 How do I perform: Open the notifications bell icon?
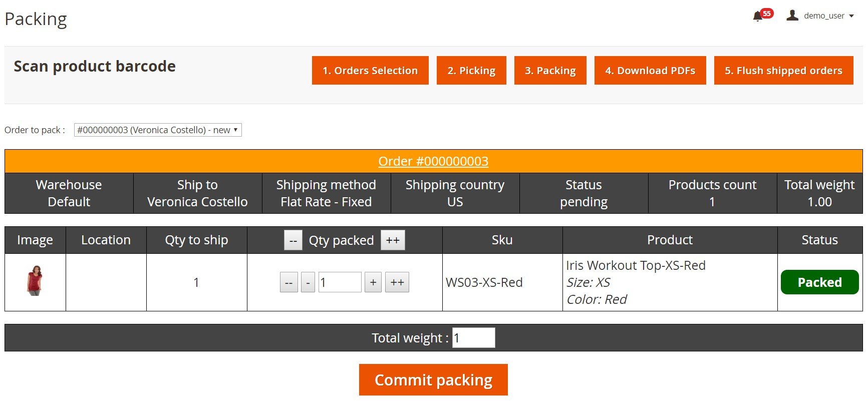pyautogui.click(x=758, y=17)
